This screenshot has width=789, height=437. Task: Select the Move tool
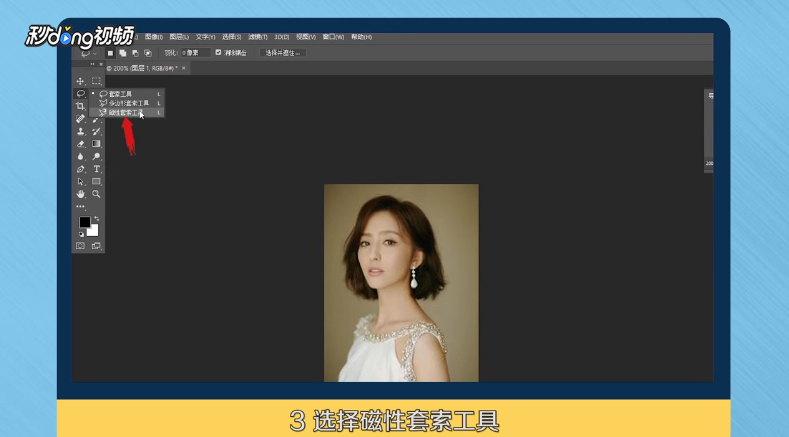[x=80, y=81]
